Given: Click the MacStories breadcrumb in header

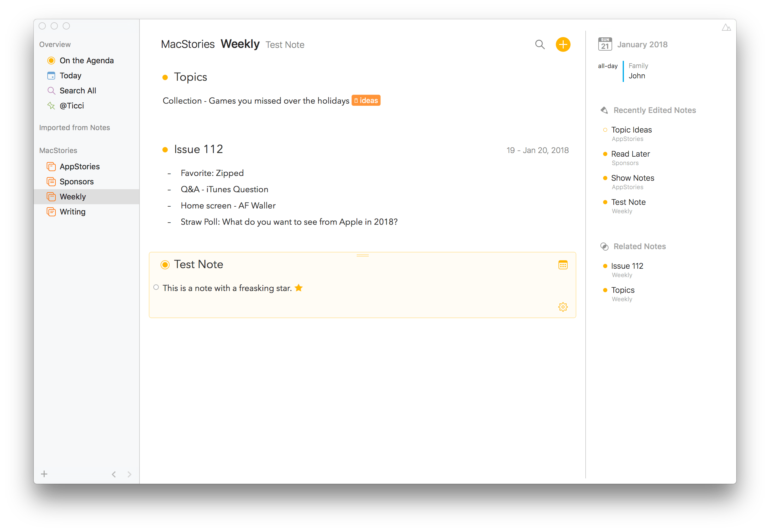Looking at the screenshot, I should [x=188, y=44].
